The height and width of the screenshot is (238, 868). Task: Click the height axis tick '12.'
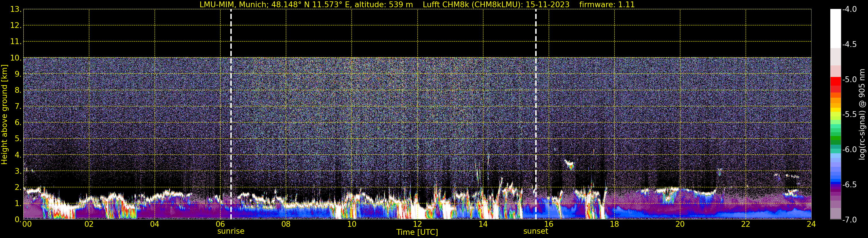point(16,25)
